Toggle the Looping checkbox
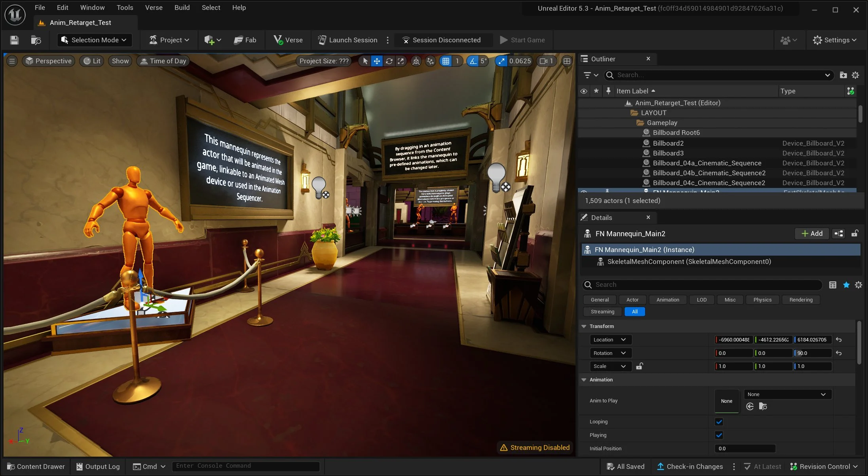 click(x=719, y=422)
